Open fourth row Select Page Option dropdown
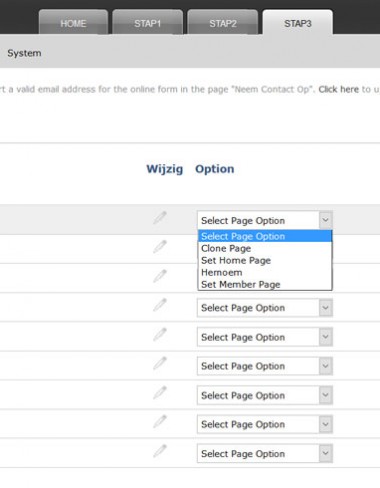 [x=265, y=308]
